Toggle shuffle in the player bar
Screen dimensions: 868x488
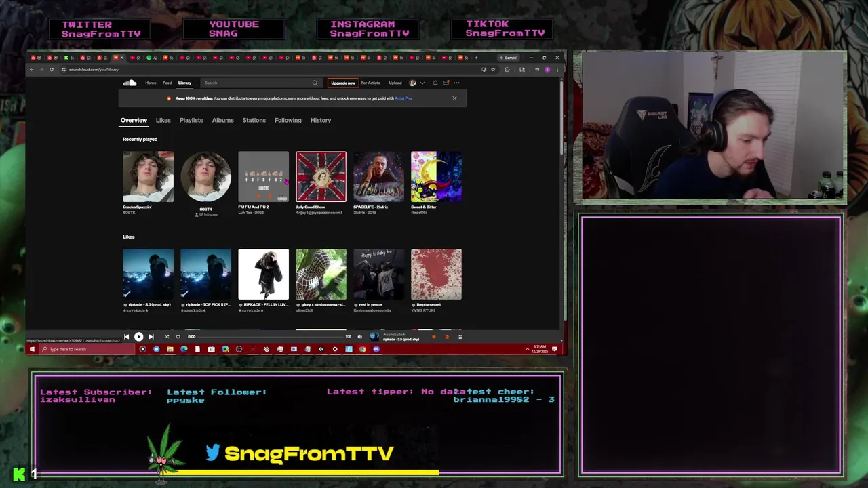[167, 336]
